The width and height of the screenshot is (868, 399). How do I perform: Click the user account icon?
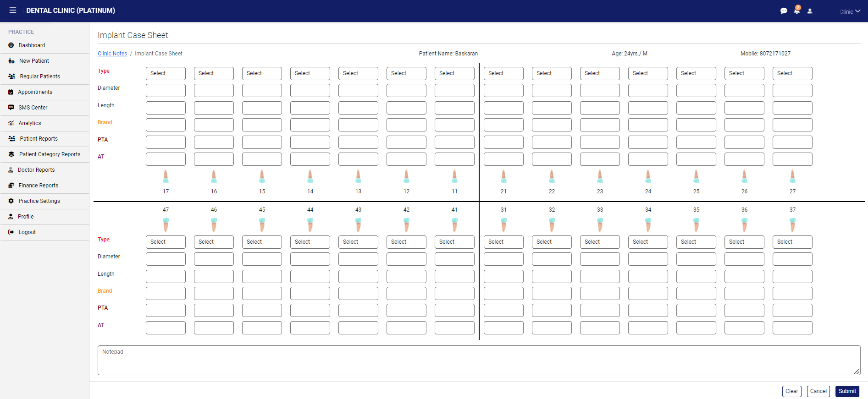[810, 11]
